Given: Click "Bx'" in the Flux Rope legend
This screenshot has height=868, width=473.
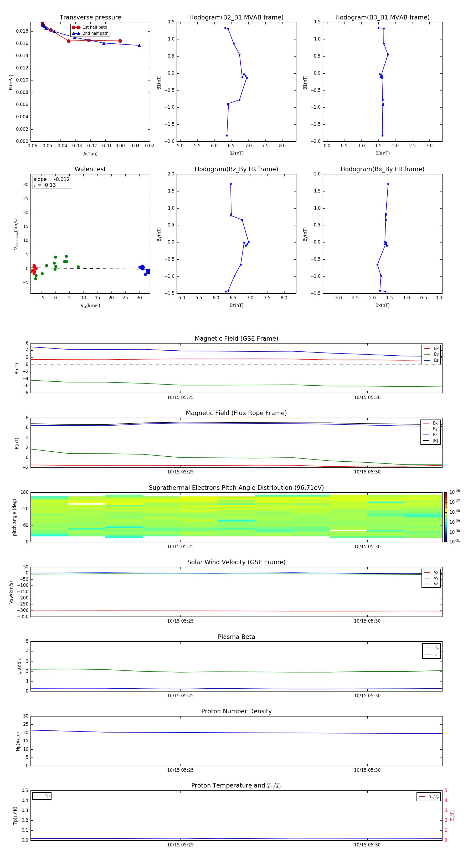Looking at the screenshot, I should click(436, 423).
